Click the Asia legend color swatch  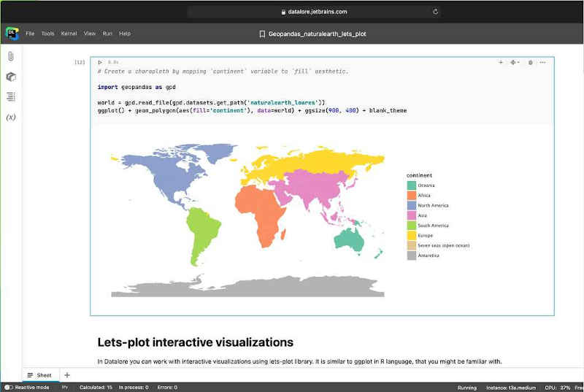click(x=411, y=215)
